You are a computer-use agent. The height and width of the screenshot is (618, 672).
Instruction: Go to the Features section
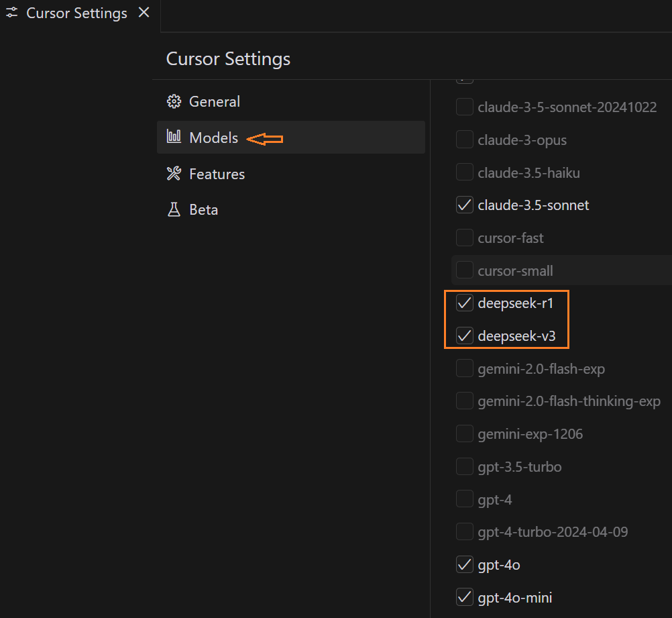pos(290,174)
